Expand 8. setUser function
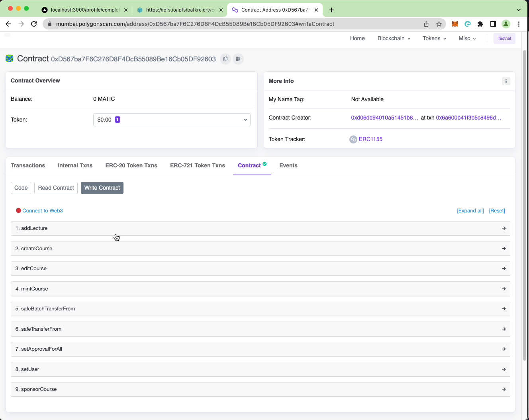The height and width of the screenshot is (420, 529). pos(261,369)
